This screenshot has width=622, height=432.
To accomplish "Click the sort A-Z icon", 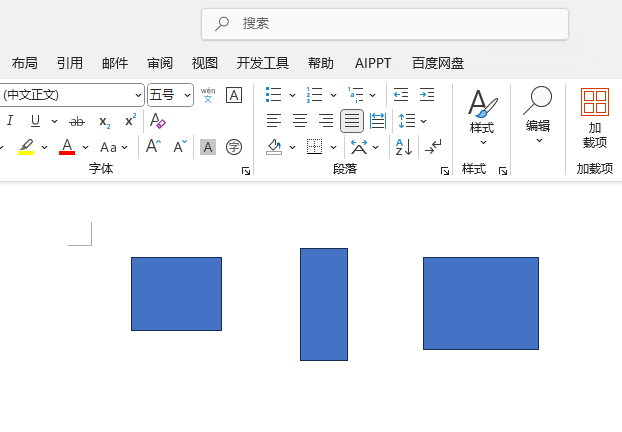I will (x=404, y=147).
